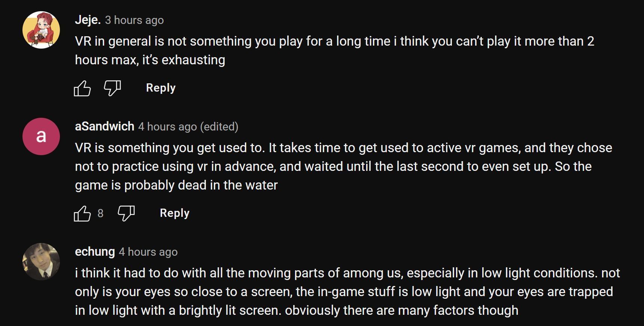Thumbs down aSandwich's comment
Image resolution: width=644 pixels, height=326 pixels.
pos(126,214)
